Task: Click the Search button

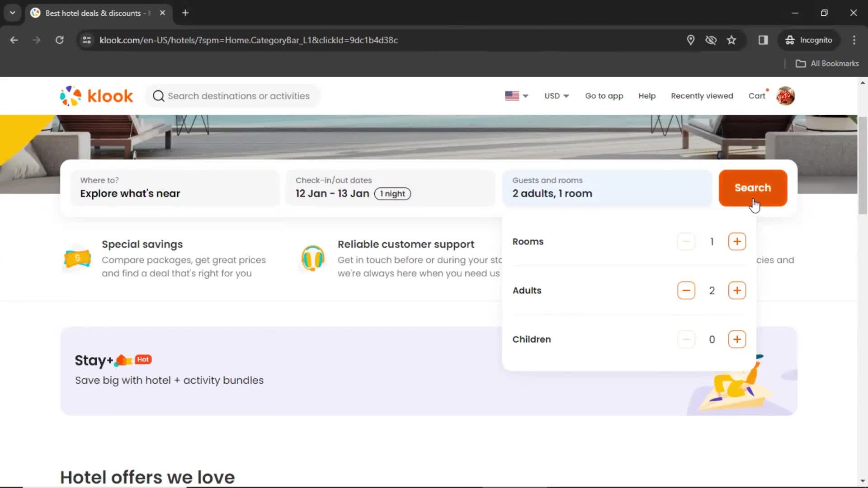Action: coord(753,188)
